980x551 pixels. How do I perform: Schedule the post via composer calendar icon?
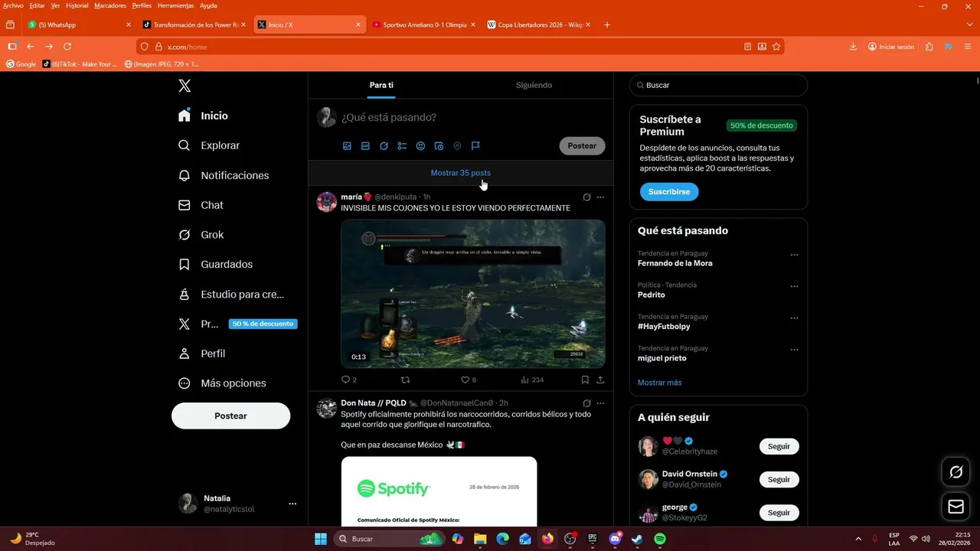click(x=439, y=145)
